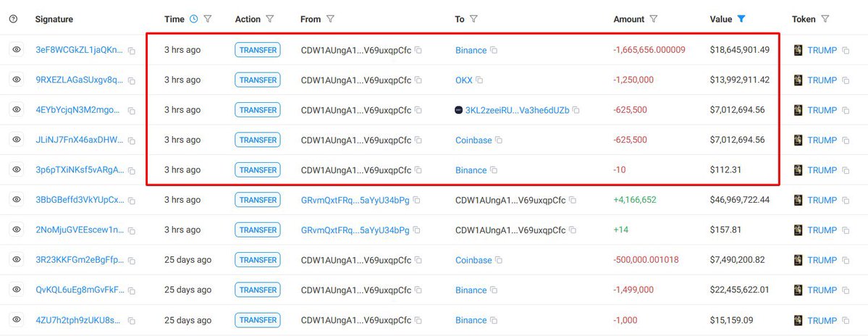This screenshot has height=336, width=868.
Task: Copy signature QvKQL6uEg8mGvFkF
Action: tap(132, 290)
